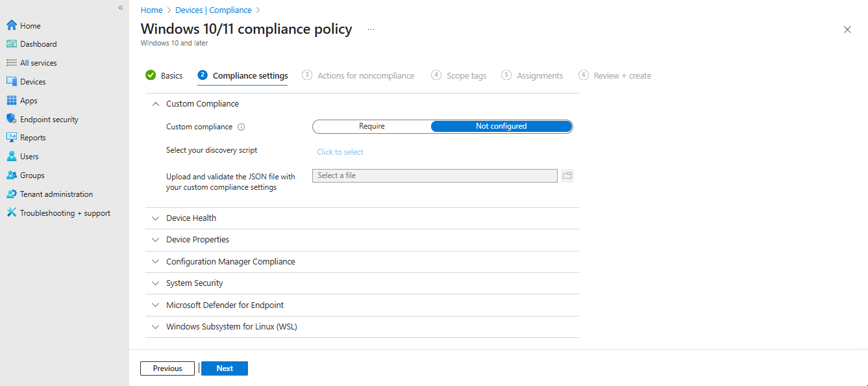This screenshot has width=868, height=386.
Task: Open the file browser for JSON upload
Action: (567, 175)
